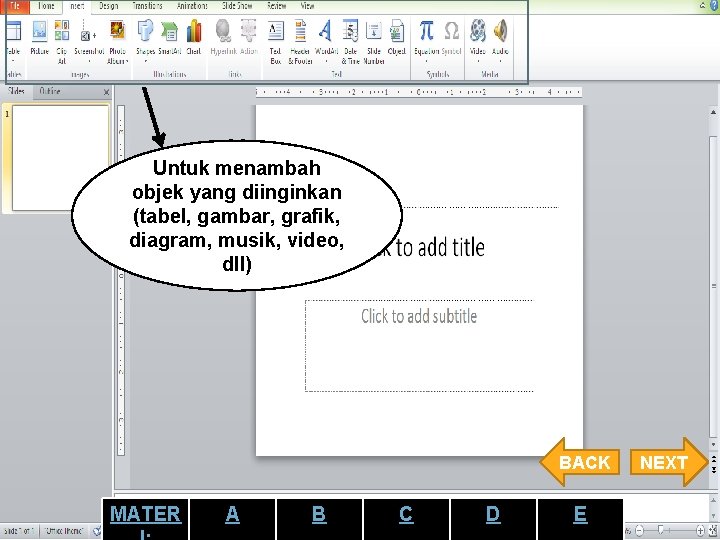Open the File tab
The image size is (720, 540).
(x=16, y=6)
